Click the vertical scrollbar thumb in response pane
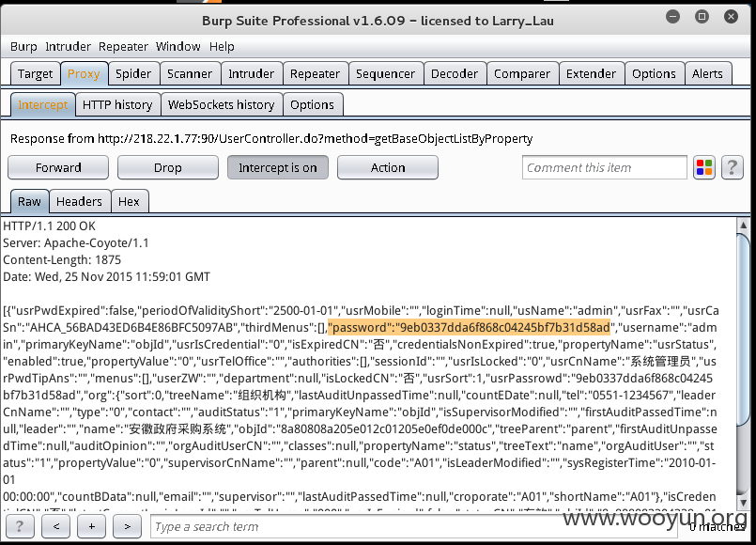The image size is (756, 545). (744, 330)
